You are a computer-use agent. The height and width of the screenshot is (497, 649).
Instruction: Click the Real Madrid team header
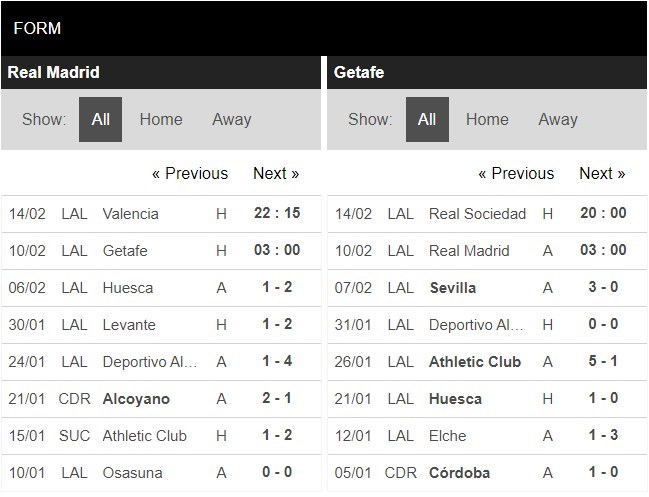point(54,73)
